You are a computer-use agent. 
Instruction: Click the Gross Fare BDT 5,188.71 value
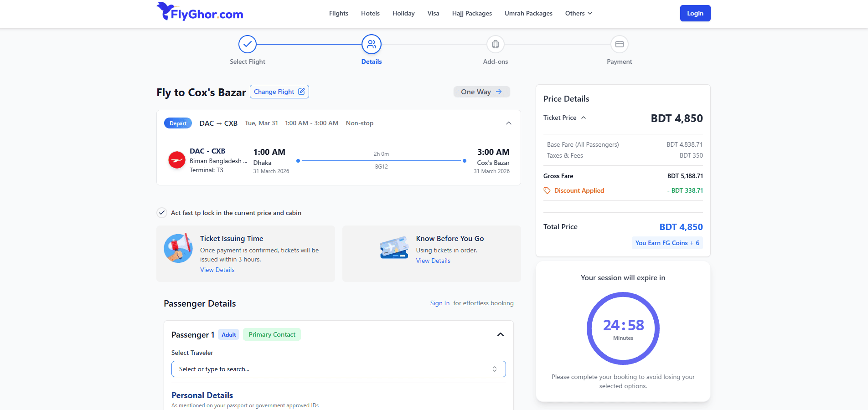685,176
